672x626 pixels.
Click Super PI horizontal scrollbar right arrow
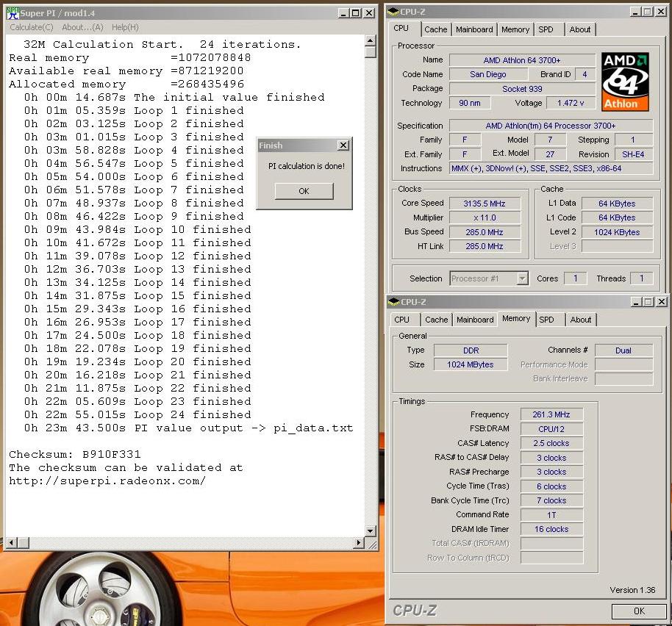tap(359, 544)
